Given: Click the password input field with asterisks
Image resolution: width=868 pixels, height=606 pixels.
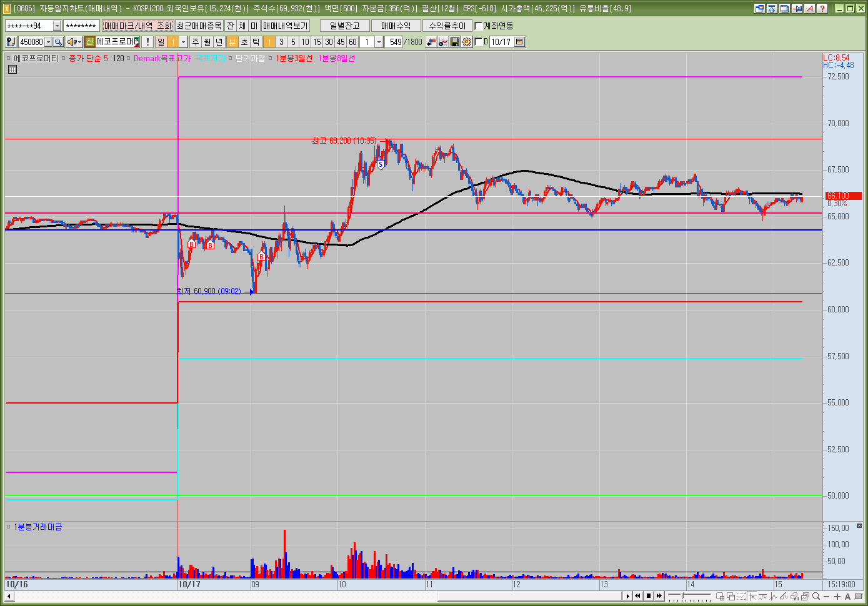Looking at the screenshot, I should 81,26.
